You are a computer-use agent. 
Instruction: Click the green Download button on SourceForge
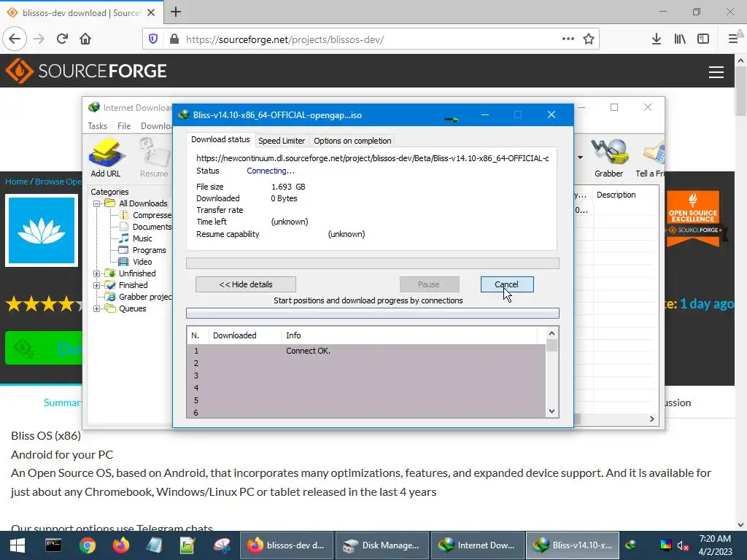(44, 348)
